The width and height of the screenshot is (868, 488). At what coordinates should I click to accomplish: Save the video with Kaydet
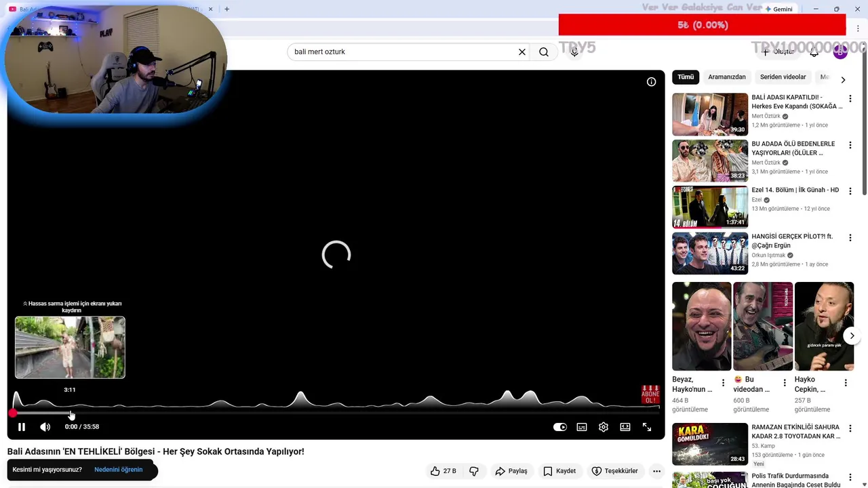[559, 471]
